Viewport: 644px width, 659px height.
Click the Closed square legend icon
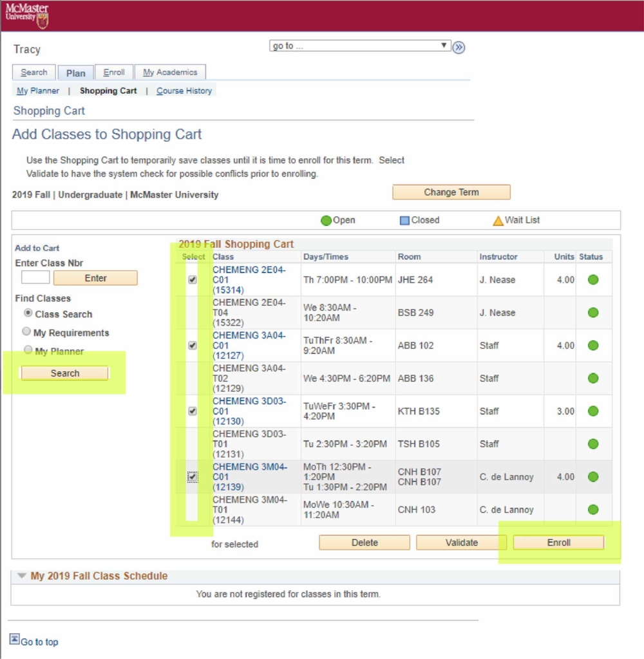point(404,221)
